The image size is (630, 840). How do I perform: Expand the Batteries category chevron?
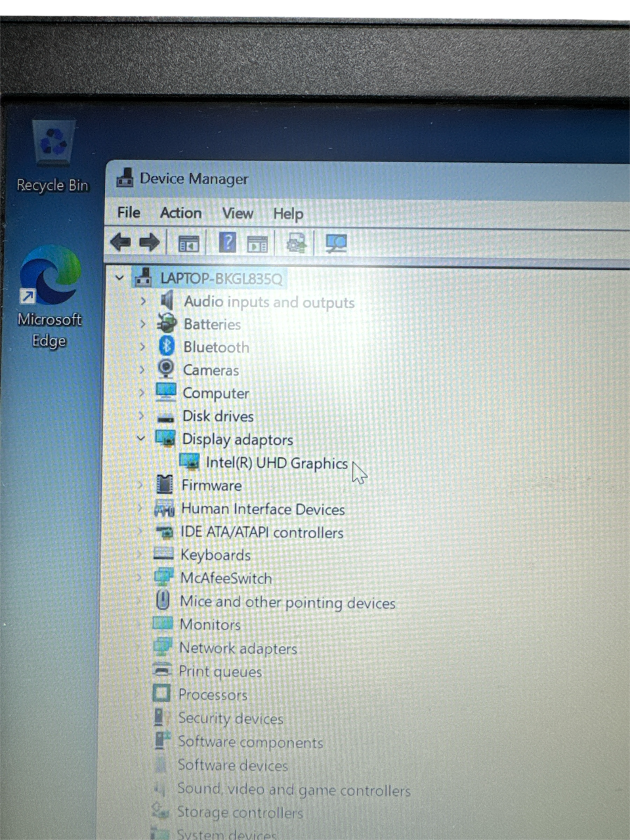143,324
